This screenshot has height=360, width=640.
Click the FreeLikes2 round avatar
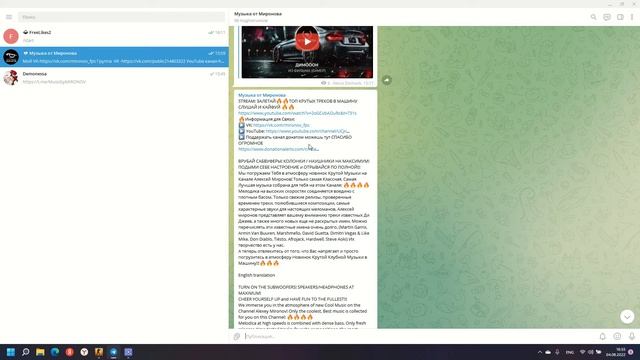click(x=11, y=36)
